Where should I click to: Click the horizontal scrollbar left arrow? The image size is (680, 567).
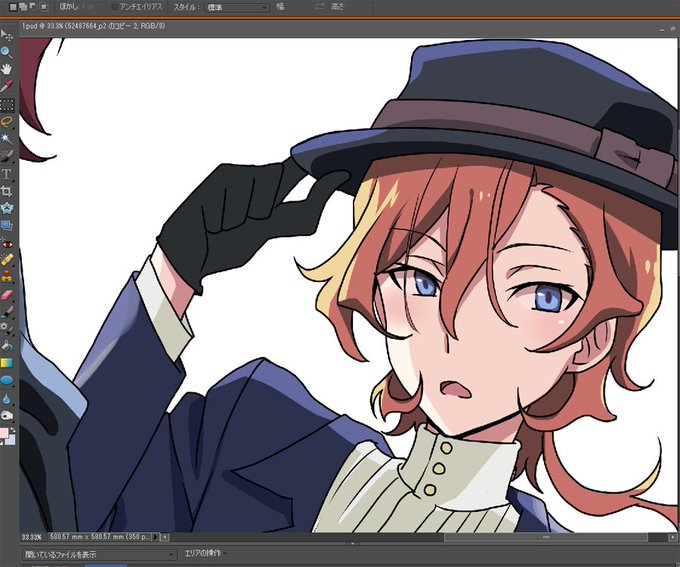click(165, 537)
